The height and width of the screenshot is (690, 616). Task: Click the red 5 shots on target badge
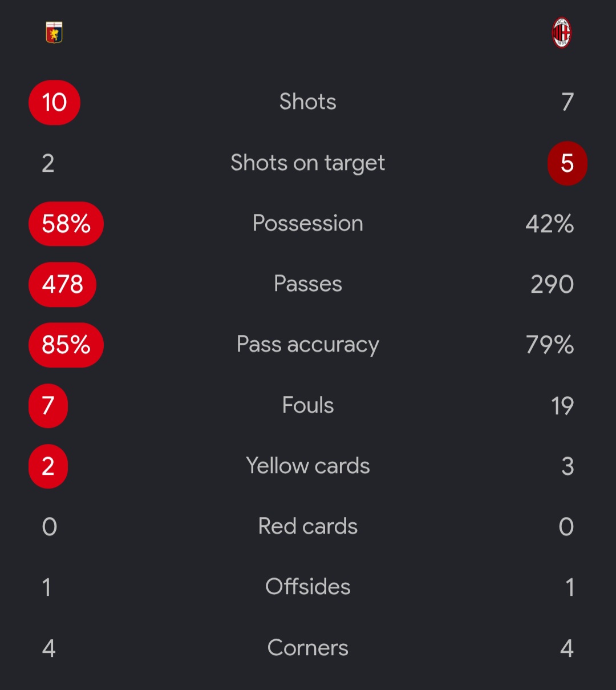(567, 163)
